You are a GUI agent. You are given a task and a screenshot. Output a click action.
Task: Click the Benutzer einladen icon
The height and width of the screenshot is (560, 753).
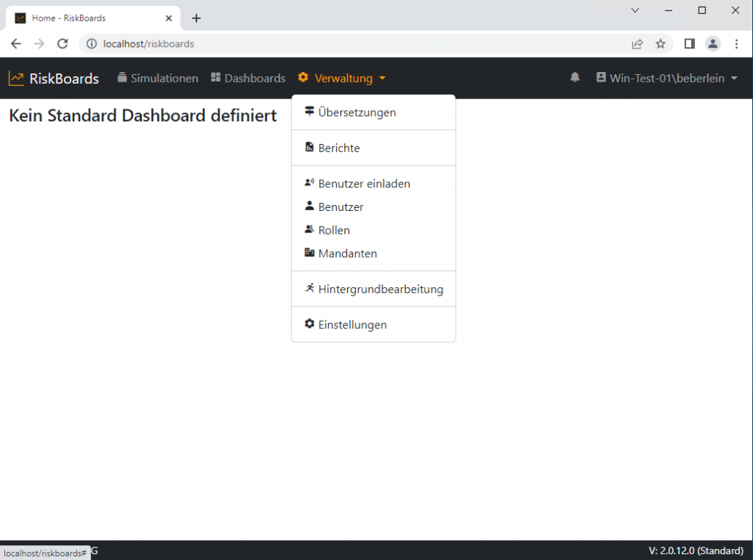[310, 182]
